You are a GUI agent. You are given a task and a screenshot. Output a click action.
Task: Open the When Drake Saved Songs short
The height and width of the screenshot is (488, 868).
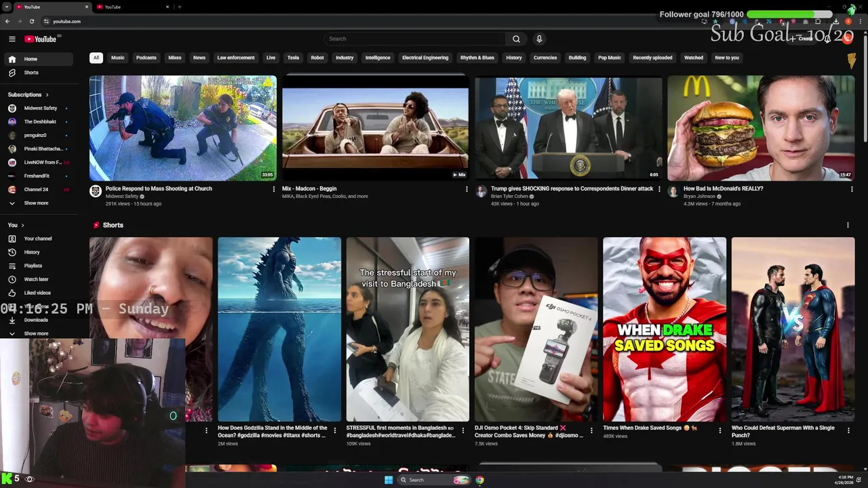click(665, 329)
